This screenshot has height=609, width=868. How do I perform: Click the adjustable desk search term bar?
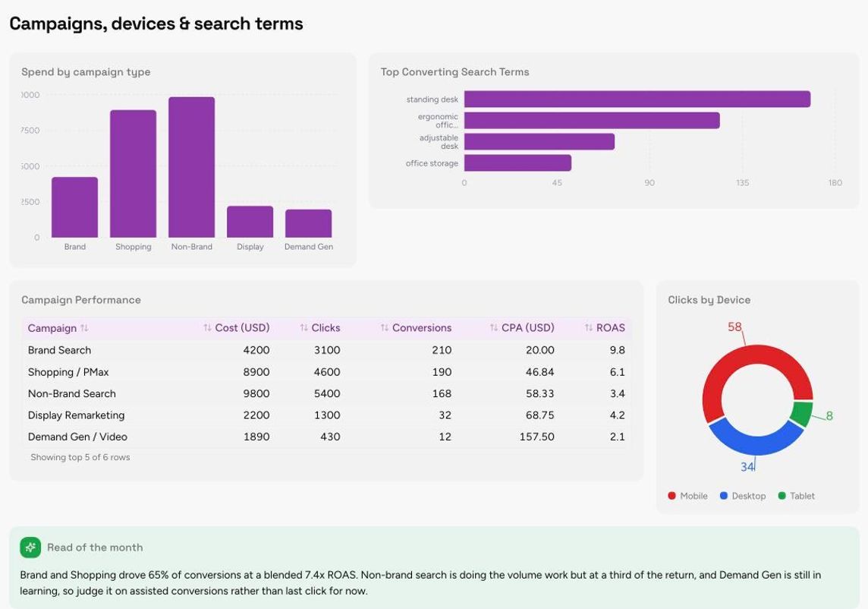click(x=539, y=141)
